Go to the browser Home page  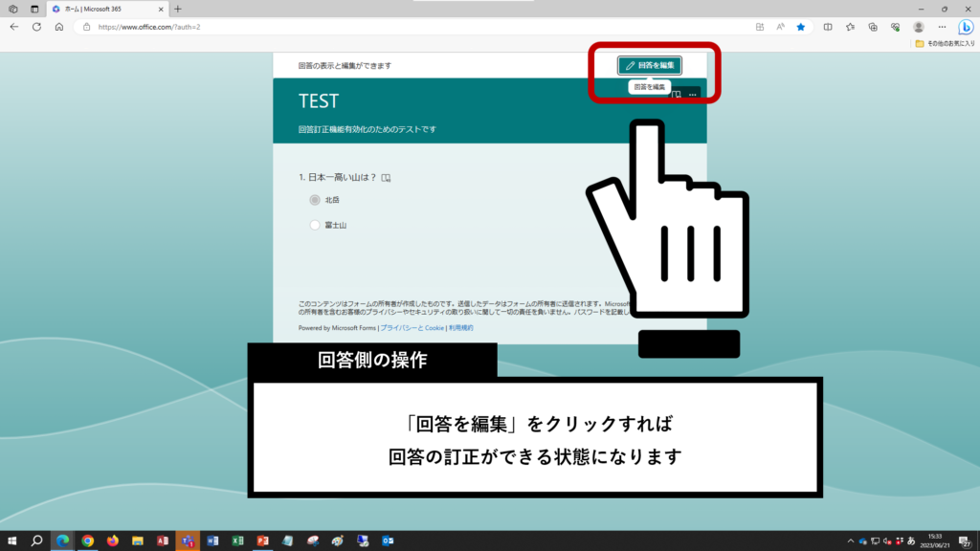(x=58, y=27)
